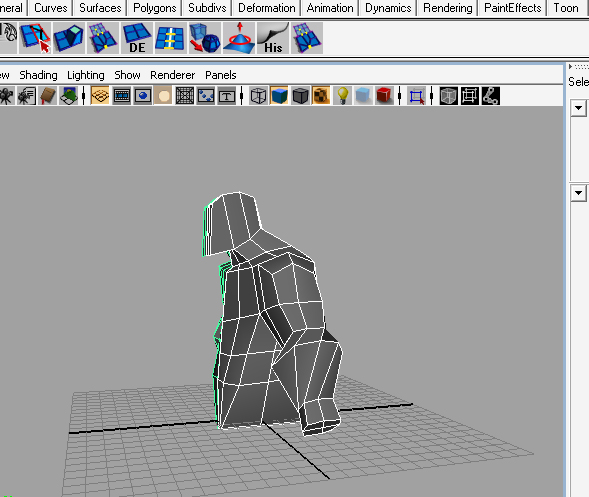Switch viewport to Wireframe cube icon

(258, 95)
